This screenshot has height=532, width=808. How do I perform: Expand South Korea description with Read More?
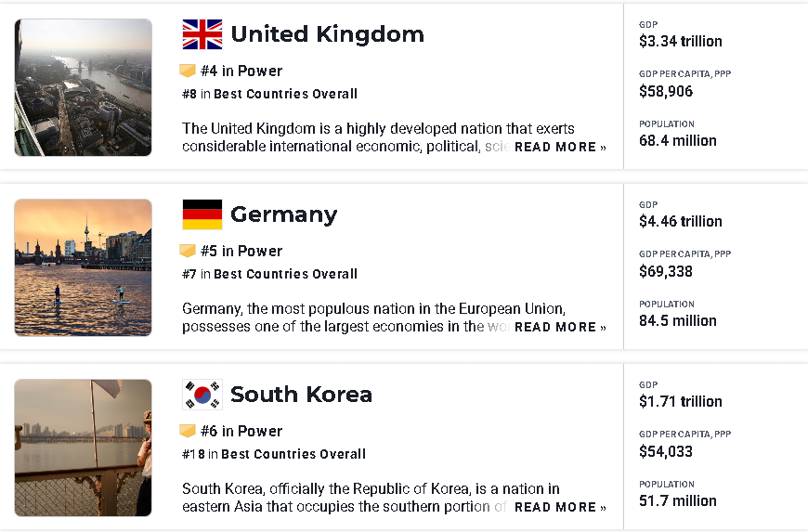pos(560,507)
